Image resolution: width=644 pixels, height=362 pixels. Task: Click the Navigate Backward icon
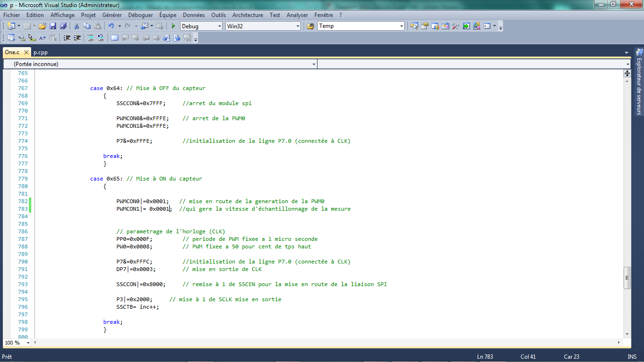144,26
